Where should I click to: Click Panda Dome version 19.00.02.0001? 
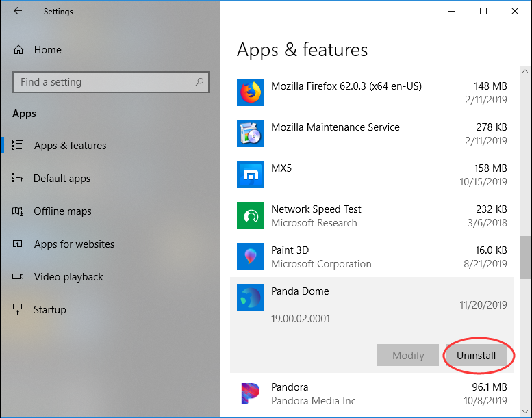point(301,319)
